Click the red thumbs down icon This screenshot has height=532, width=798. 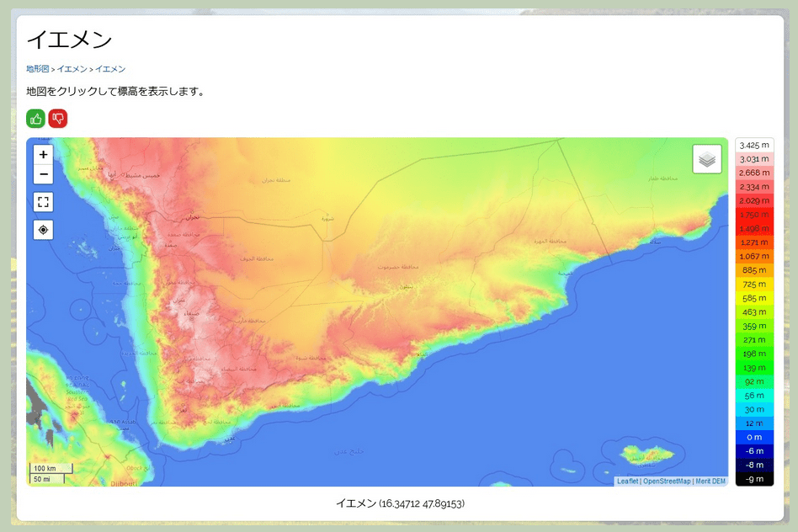coord(58,119)
